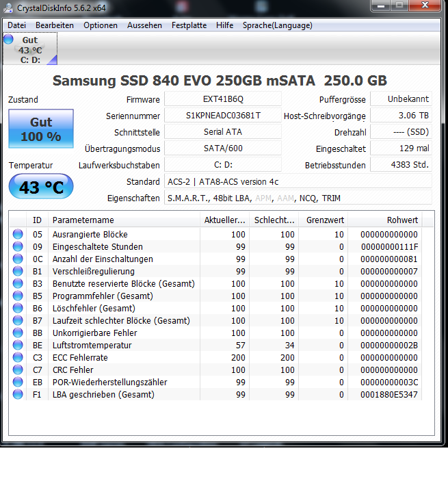Viewport: 448px width, 492px height.
Task: Maximize the CrystalDiskInfo window
Action: coord(399,5)
